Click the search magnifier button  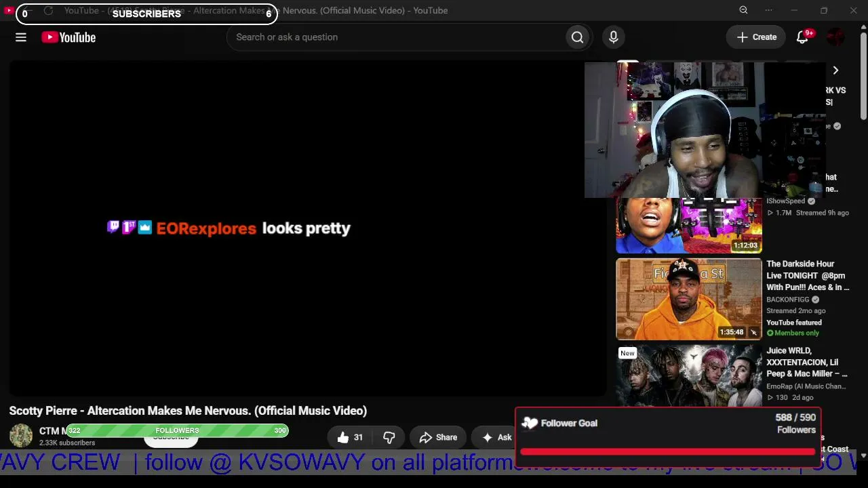(577, 37)
